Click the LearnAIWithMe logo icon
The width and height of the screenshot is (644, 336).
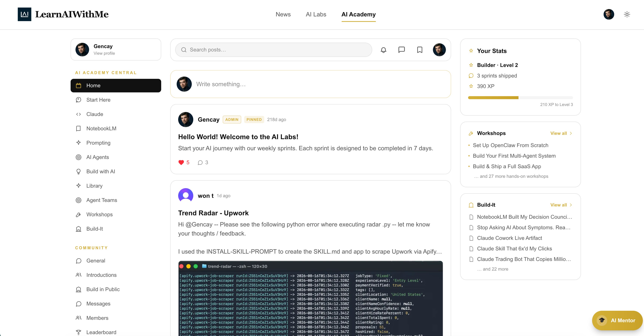25,14
